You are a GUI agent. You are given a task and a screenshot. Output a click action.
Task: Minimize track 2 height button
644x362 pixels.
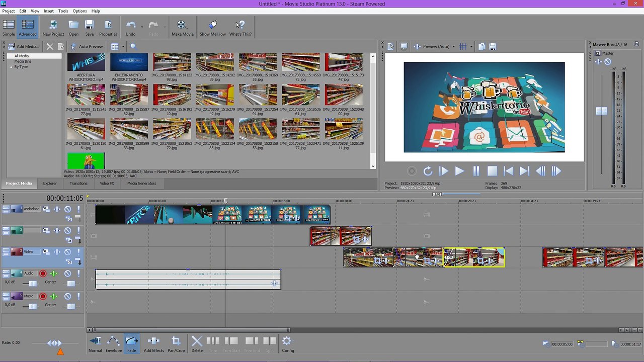tap(6, 229)
